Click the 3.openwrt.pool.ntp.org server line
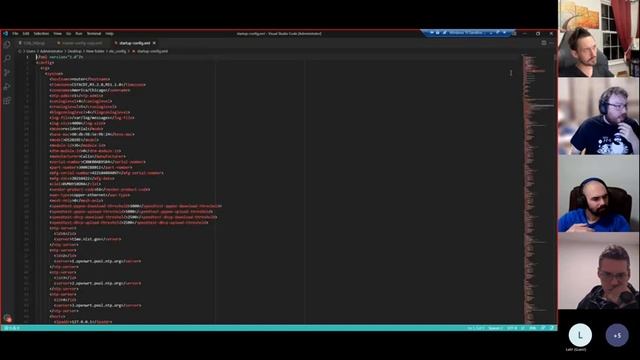This screenshot has width=640, height=360. coord(97,305)
